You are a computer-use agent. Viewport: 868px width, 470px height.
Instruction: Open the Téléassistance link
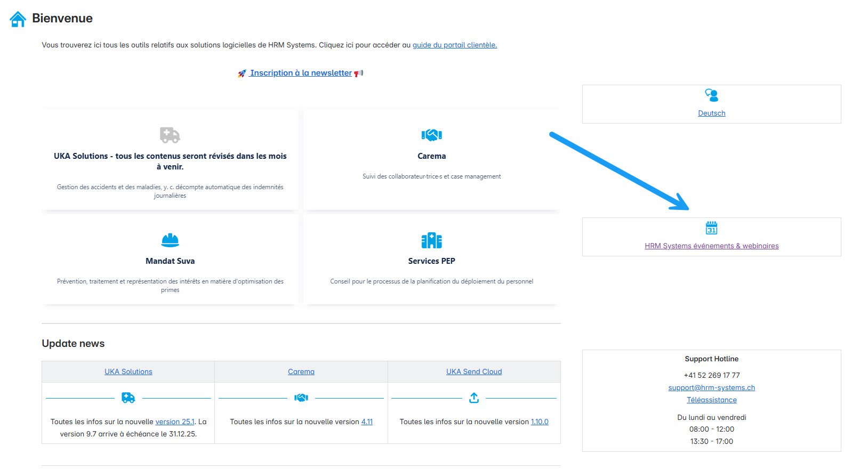(712, 400)
